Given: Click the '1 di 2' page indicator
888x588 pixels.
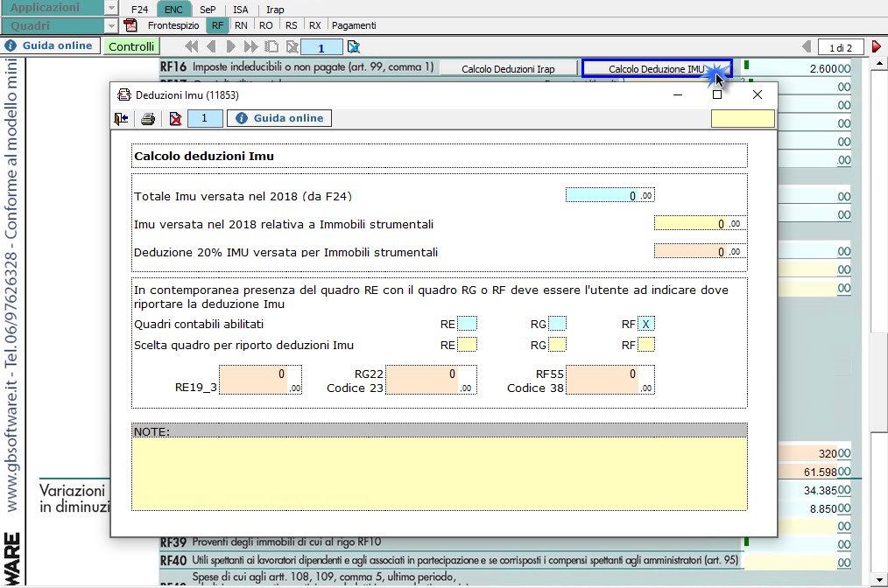Looking at the screenshot, I should pyautogui.click(x=841, y=47).
